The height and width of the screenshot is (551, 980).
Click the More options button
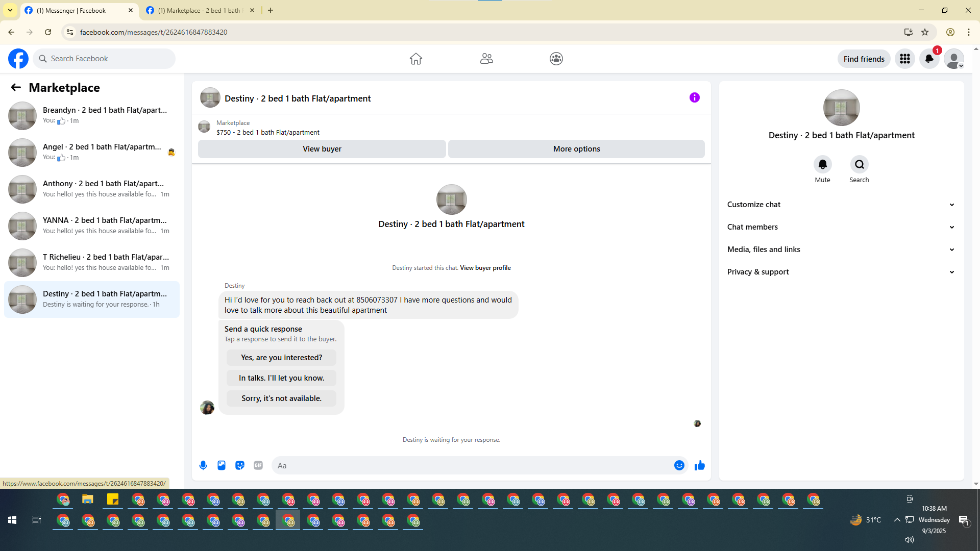pos(577,149)
